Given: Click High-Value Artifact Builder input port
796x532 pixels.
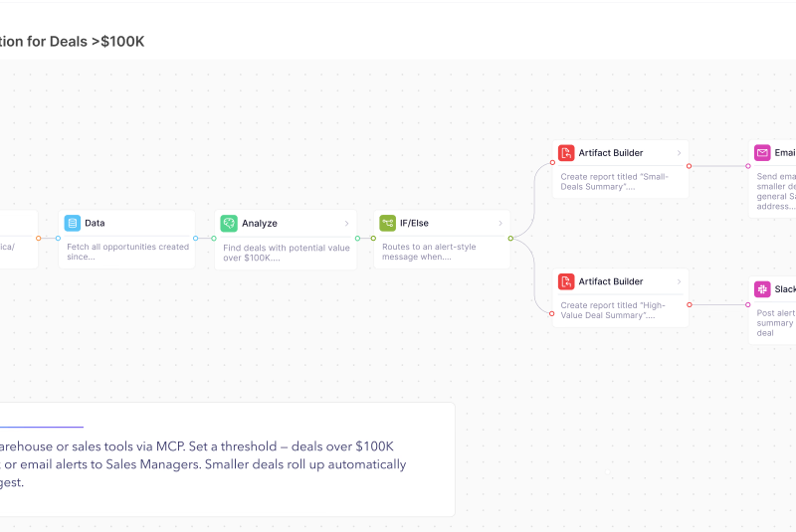Looking at the screenshot, I should pyautogui.click(x=552, y=314).
